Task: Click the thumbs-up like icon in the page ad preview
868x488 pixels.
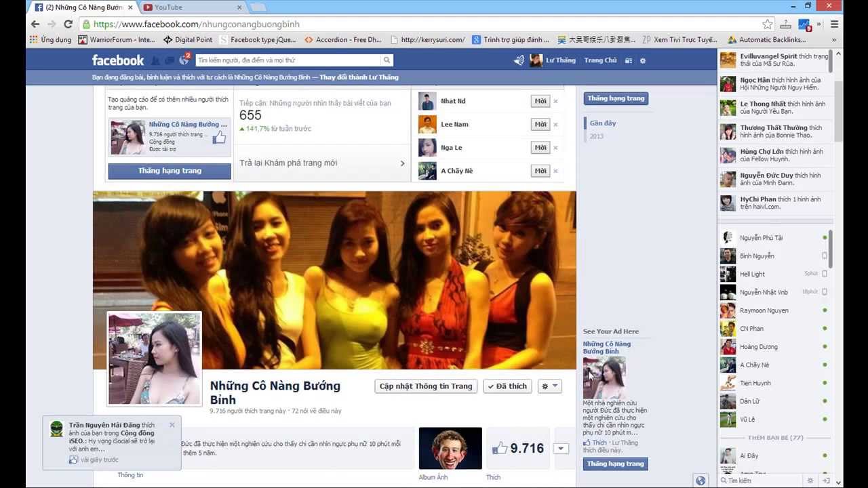Action: coord(219,138)
